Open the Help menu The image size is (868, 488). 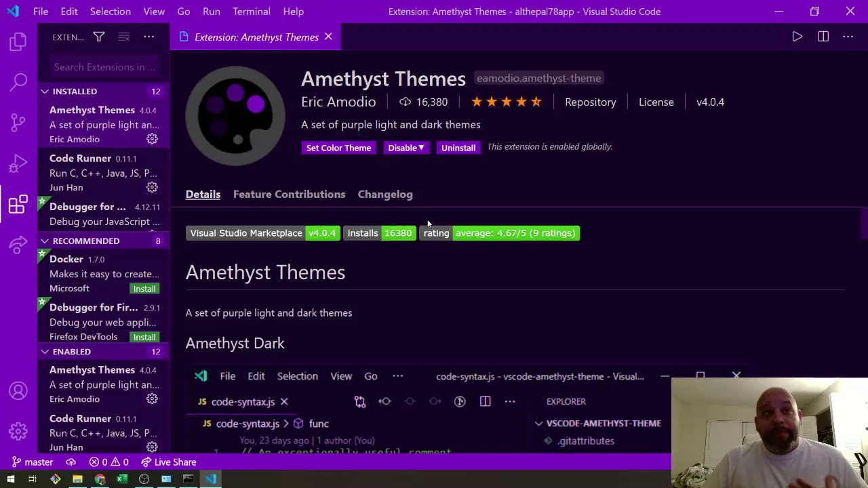coord(293,12)
